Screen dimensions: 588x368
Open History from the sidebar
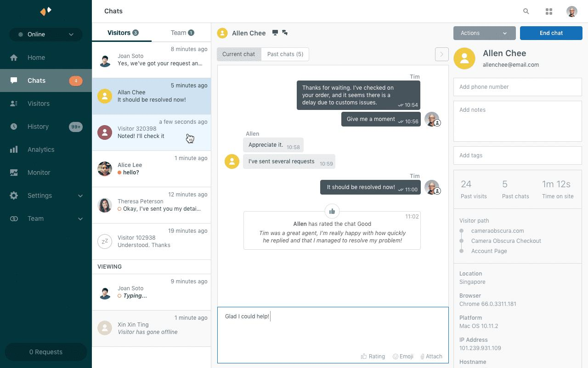38,126
